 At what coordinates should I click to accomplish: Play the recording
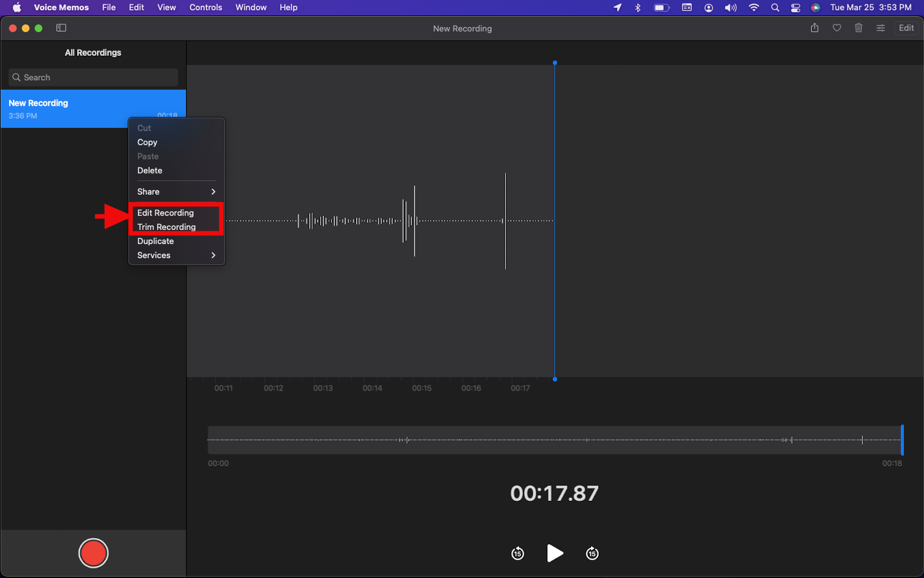[x=555, y=553]
